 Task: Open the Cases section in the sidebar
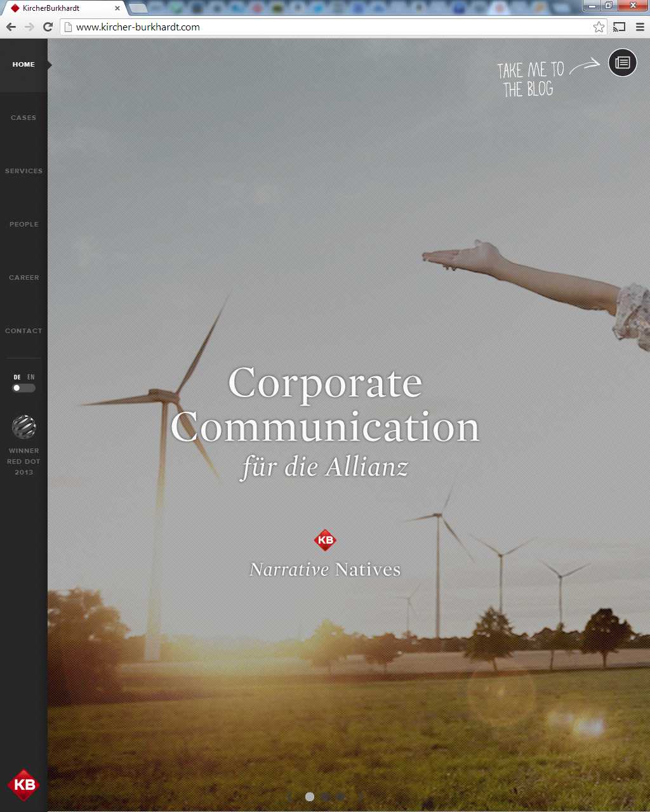coord(23,117)
